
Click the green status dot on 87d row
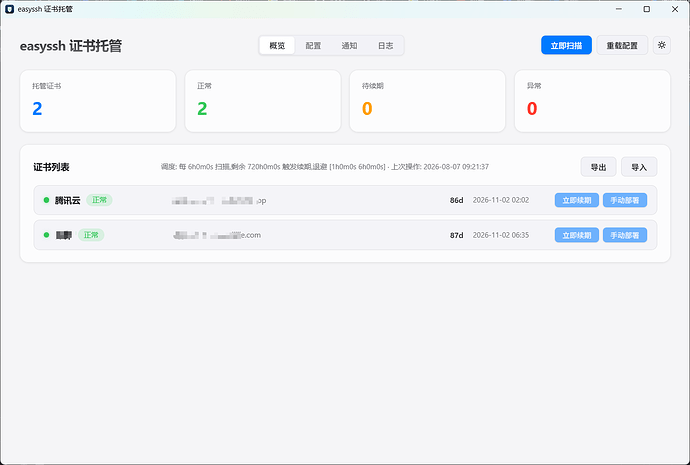(46, 235)
